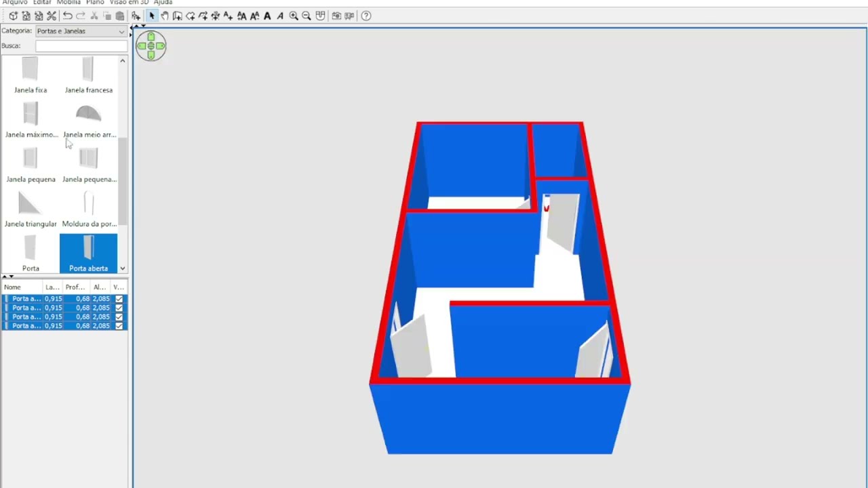Select Janela triangular in the catalog

[x=31, y=210]
